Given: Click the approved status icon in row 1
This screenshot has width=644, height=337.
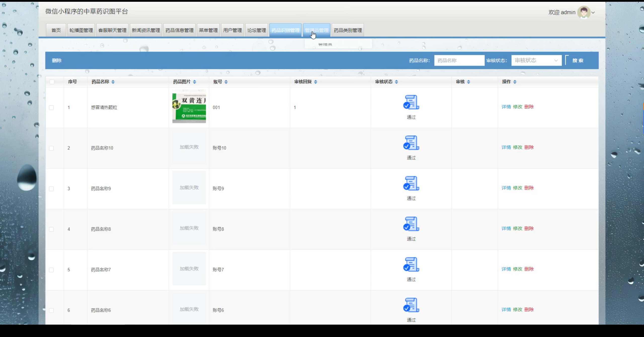Looking at the screenshot, I should tap(411, 102).
